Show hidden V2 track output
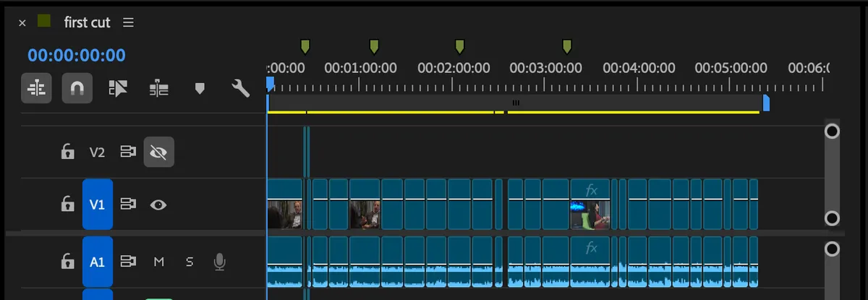Viewport: 868px width, 300px height. pos(158,152)
